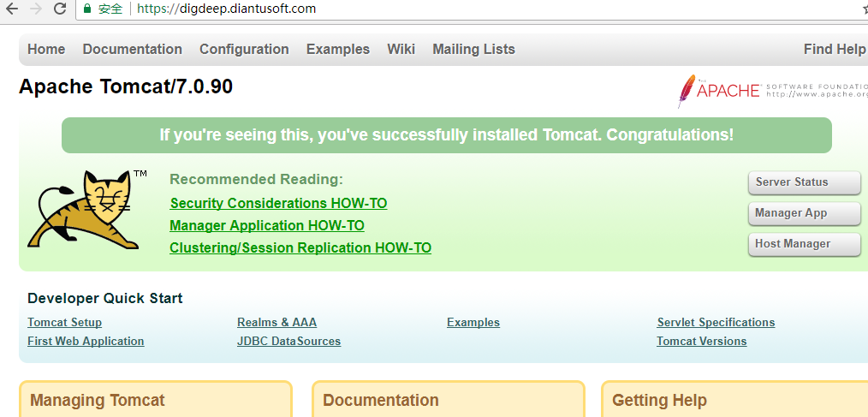Click the browser back arrow
The height and width of the screenshot is (417, 868).
click(12, 9)
